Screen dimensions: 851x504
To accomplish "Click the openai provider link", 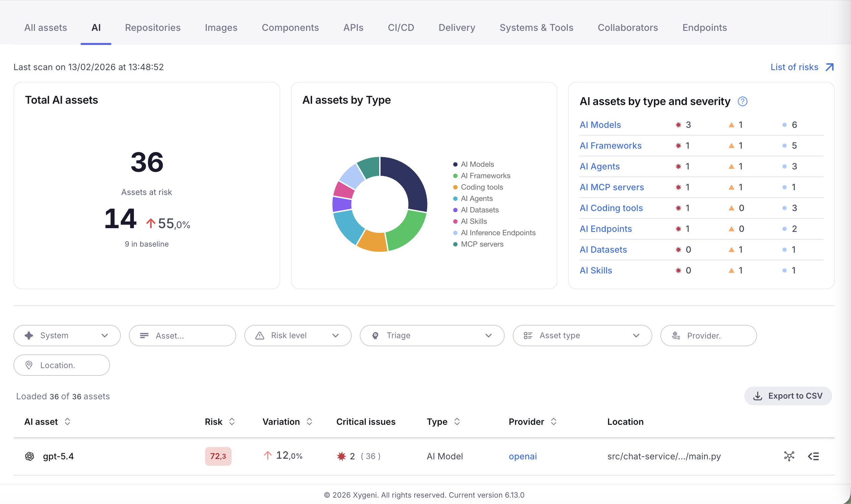I will click(x=522, y=456).
